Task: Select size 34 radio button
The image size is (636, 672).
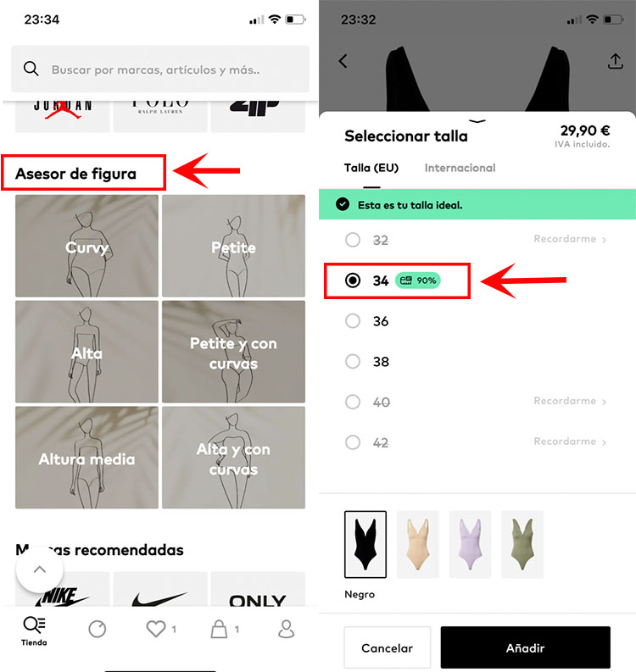Action: coord(353,280)
